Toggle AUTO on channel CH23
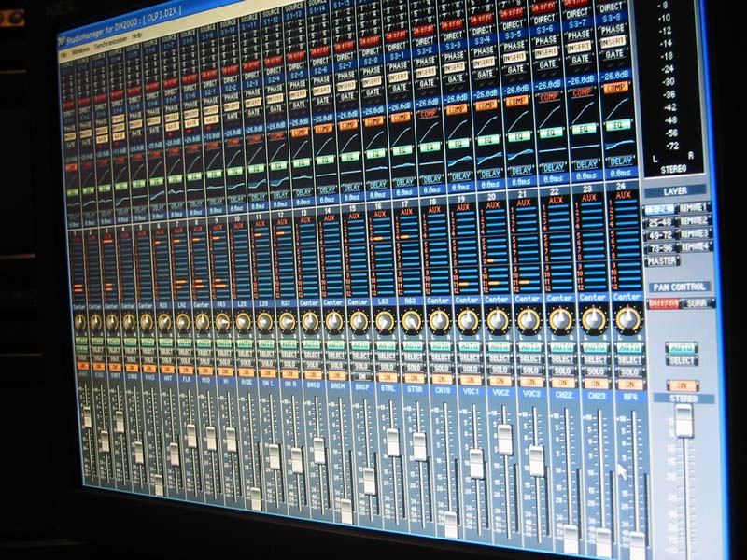 pos(594,346)
